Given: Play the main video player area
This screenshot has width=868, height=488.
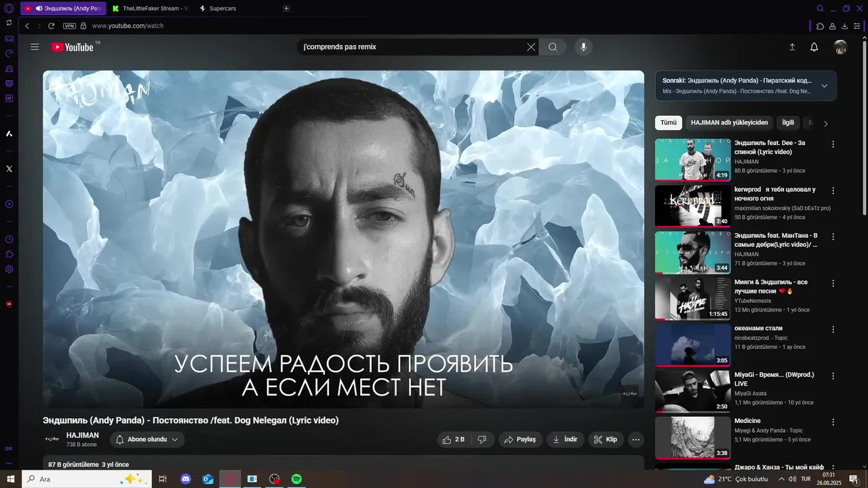Looking at the screenshot, I should [x=343, y=239].
